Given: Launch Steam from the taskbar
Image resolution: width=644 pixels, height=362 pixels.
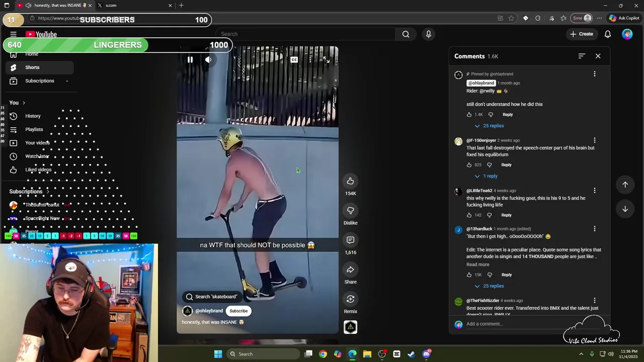Looking at the screenshot, I should [x=412, y=354].
